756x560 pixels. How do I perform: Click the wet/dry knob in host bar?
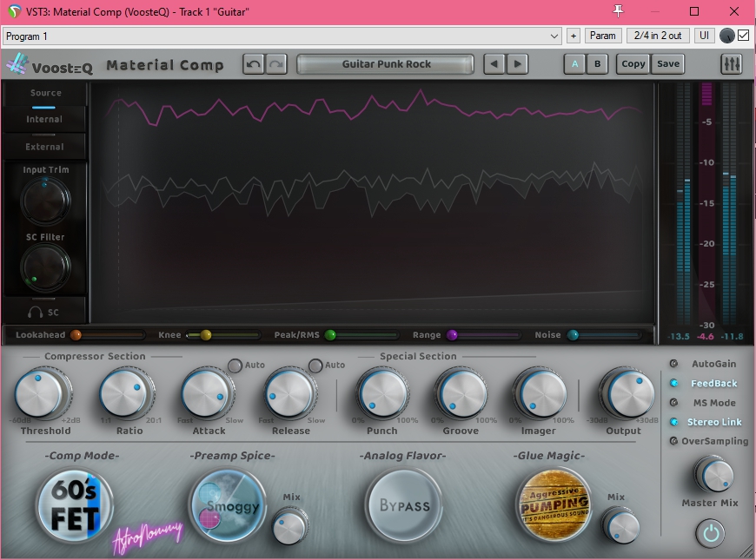[726, 36]
